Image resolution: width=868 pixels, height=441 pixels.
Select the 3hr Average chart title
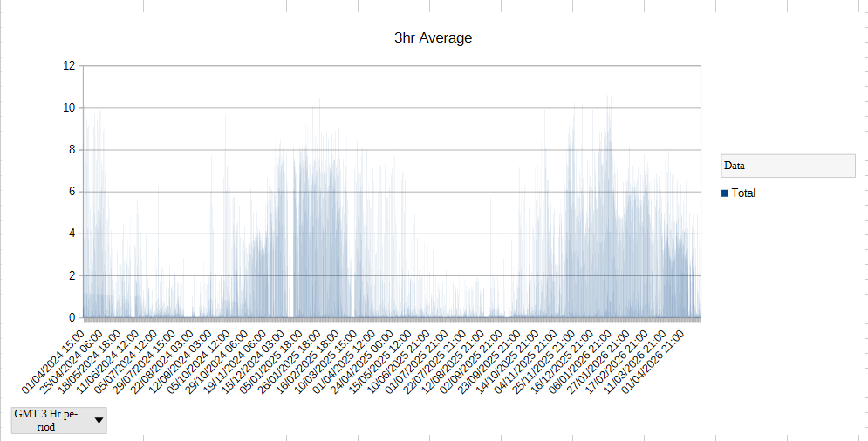[434, 38]
